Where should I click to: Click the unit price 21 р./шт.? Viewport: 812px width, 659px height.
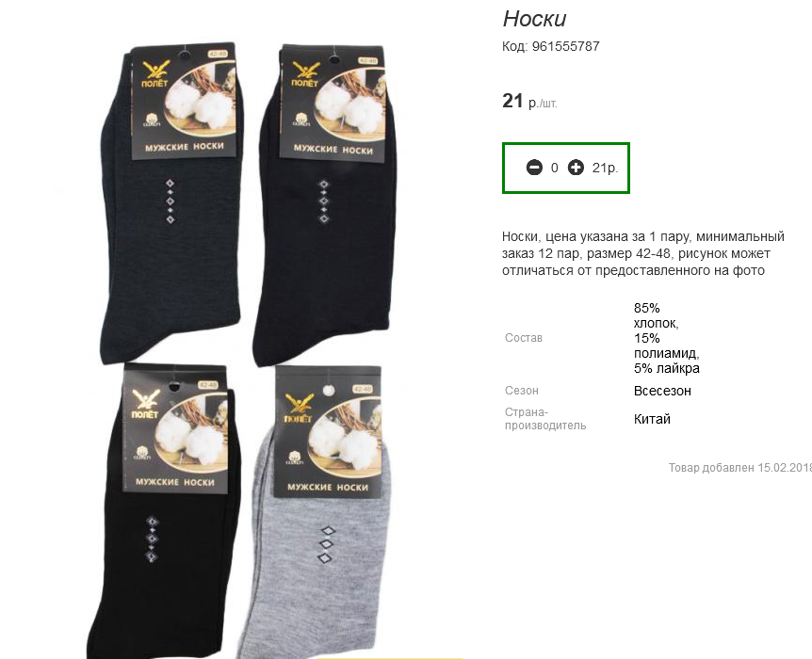pos(529,101)
